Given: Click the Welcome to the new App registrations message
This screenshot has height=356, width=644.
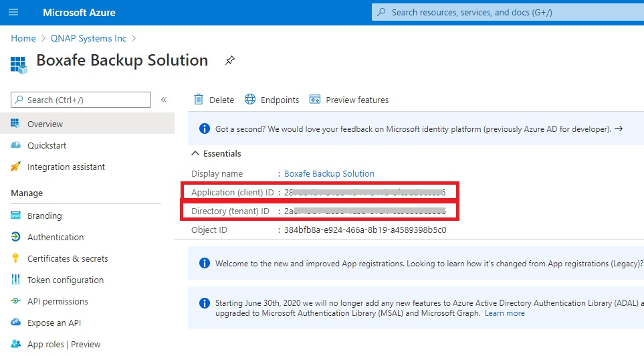Looking at the screenshot, I should pos(429,264).
